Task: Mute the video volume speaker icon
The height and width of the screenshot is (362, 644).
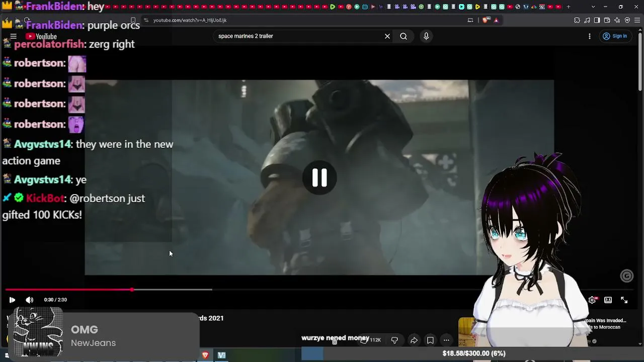Action: pyautogui.click(x=30, y=300)
